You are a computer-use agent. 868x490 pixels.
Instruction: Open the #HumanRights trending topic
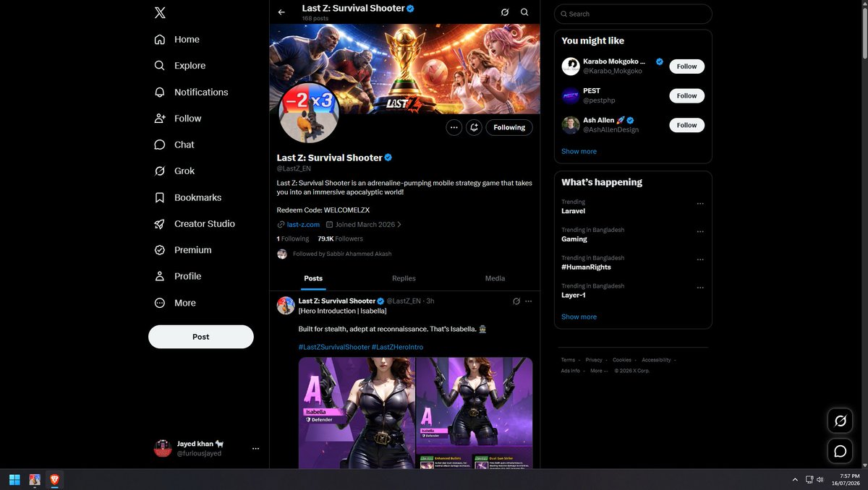pos(586,267)
